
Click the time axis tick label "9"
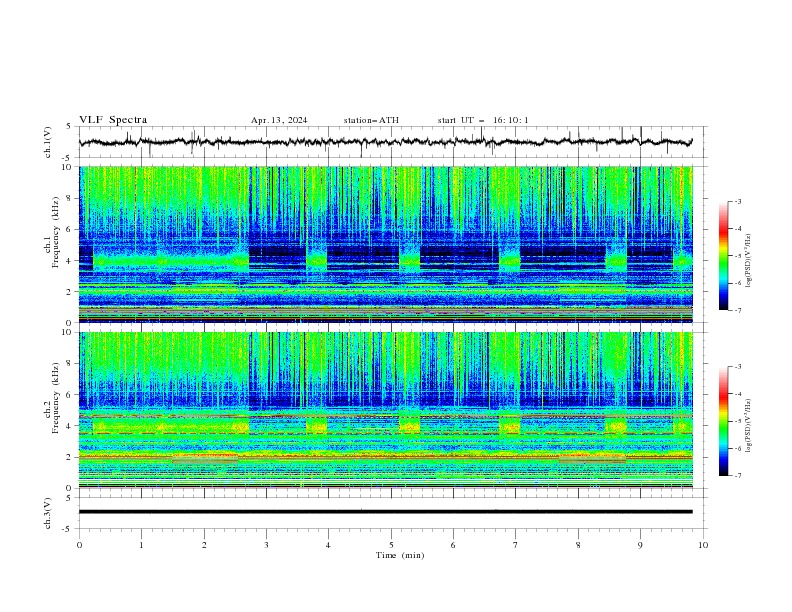640,545
